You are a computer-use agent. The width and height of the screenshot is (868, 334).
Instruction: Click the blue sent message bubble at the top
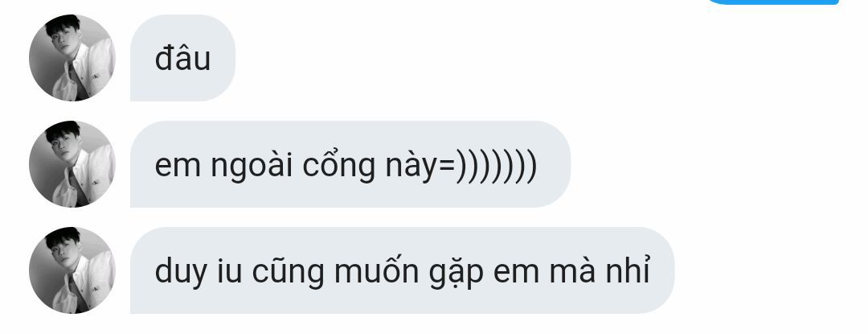[773, 2]
